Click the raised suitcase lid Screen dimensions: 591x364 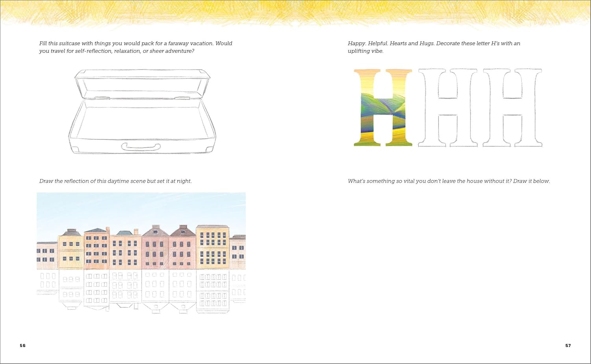[x=142, y=83]
